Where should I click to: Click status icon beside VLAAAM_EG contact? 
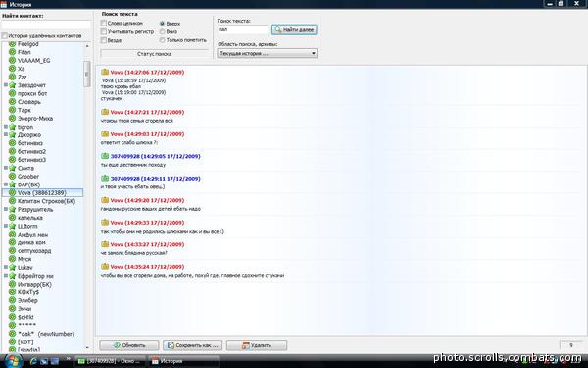coord(12,61)
